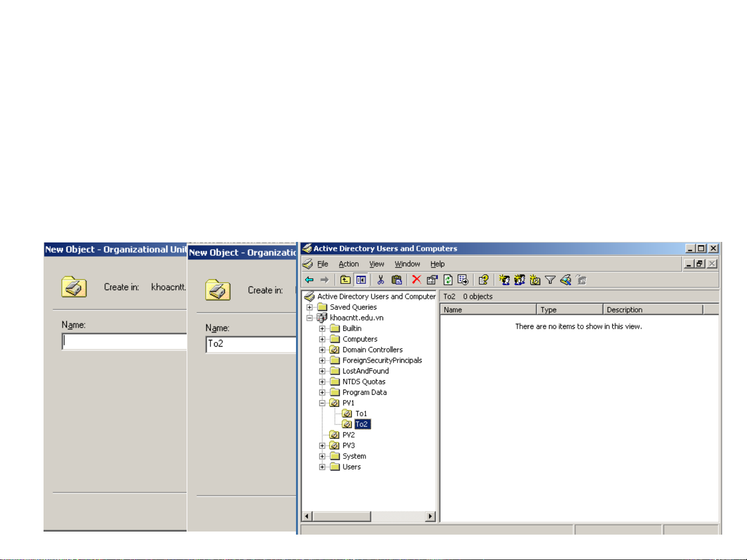Click the Back arrow toolbar icon

tap(309, 280)
